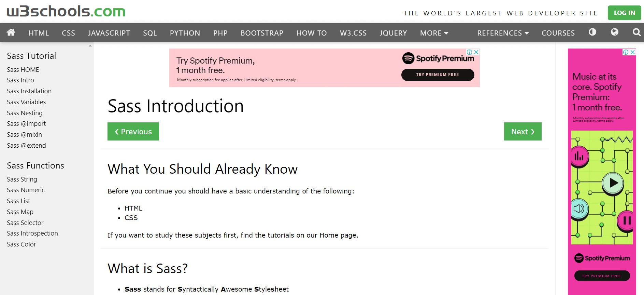This screenshot has height=295, width=644.
Task: Click the green LOG IN button
Action: tap(624, 12)
